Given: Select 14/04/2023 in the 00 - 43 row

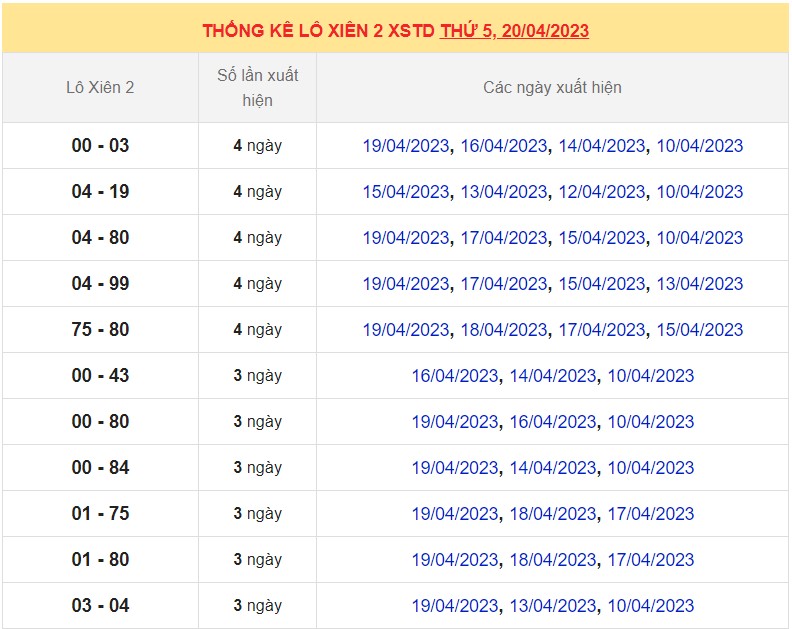Looking at the screenshot, I should click(x=552, y=376).
